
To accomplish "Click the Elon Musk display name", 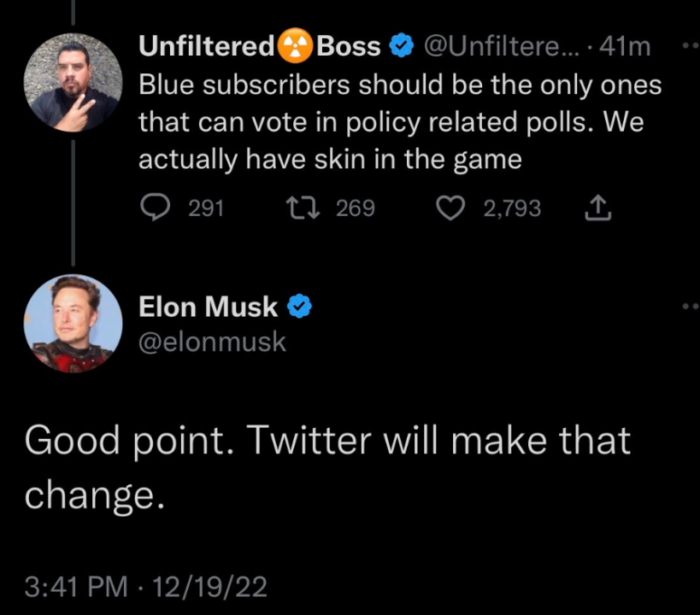I will click(x=209, y=306).
